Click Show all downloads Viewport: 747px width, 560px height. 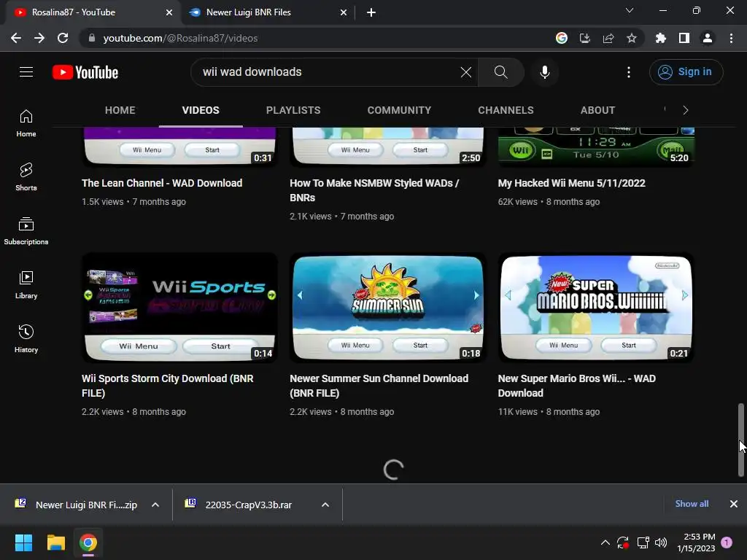[692, 504]
